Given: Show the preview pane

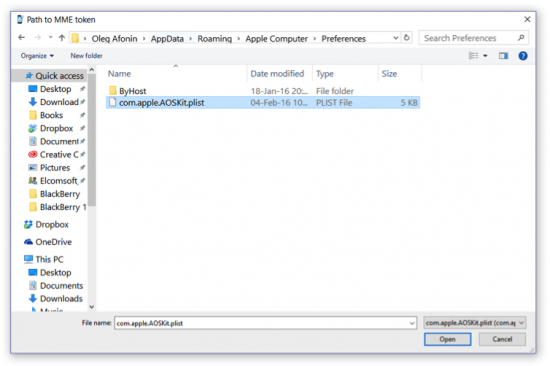Looking at the screenshot, I should (x=503, y=56).
